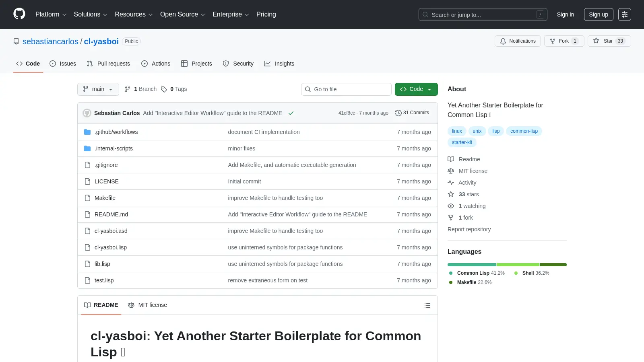The height and width of the screenshot is (362, 644).
Task: Click the pulse icon beside Activity
Action: click(x=451, y=183)
